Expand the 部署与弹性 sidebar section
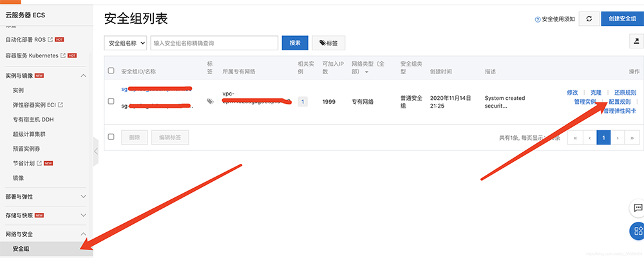The width and height of the screenshot is (644, 258). [x=83, y=196]
